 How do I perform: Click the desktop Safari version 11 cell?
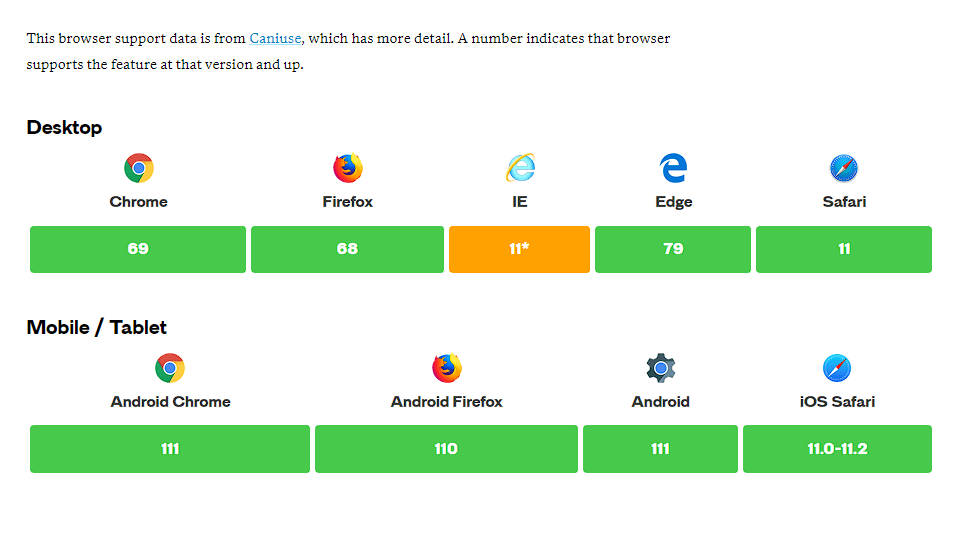coord(844,249)
